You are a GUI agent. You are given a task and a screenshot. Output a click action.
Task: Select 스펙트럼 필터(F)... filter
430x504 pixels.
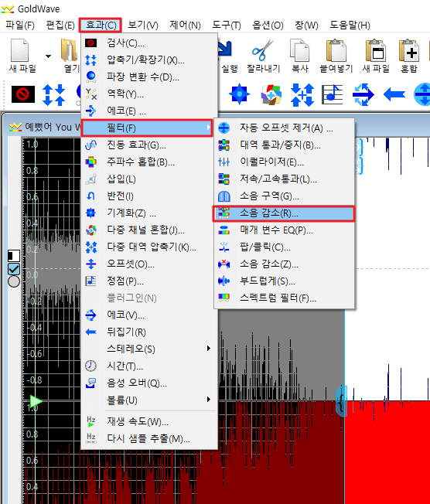tap(285, 298)
